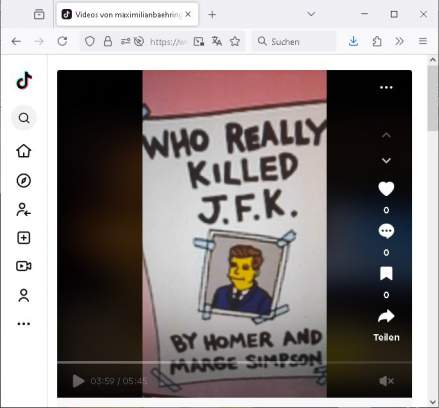The image size is (439, 408).
Task: Bookmark the video to favorites
Action: click(386, 273)
